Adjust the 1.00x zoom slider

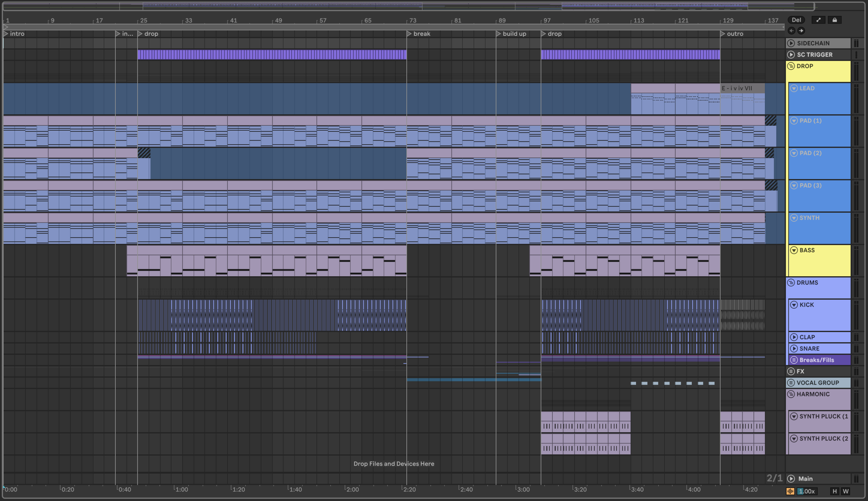(807, 491)
